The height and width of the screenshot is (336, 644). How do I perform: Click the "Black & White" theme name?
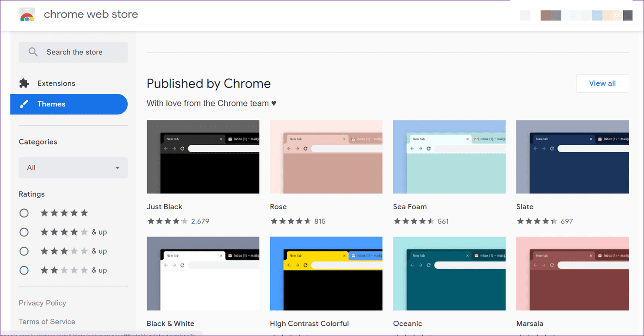click(x=171, y=324)
